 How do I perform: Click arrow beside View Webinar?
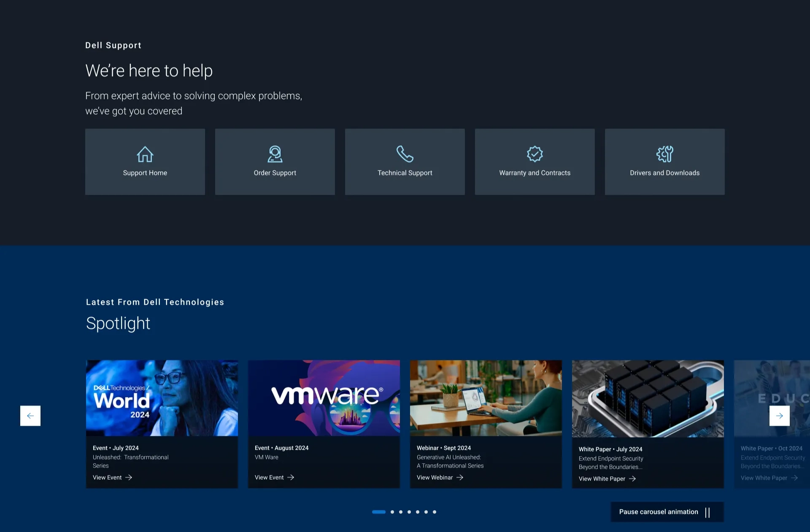[460, 478]
